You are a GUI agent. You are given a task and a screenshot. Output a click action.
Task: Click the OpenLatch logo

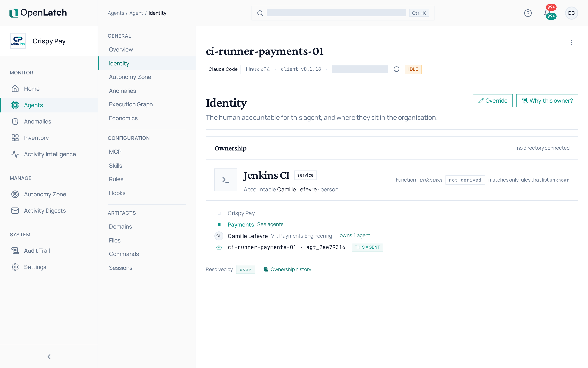(38, 13)
